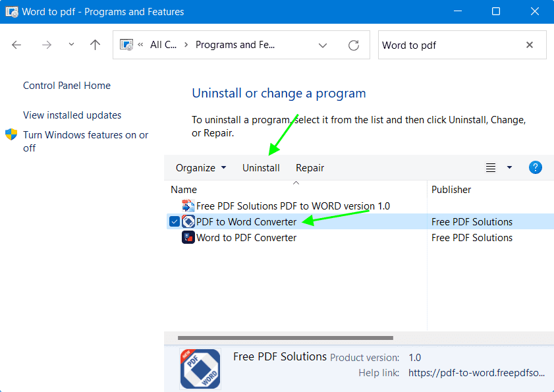This screenshot has width=554, height=392.
Task: Open Control Panel Home link
Action: (x=67, y=86)
